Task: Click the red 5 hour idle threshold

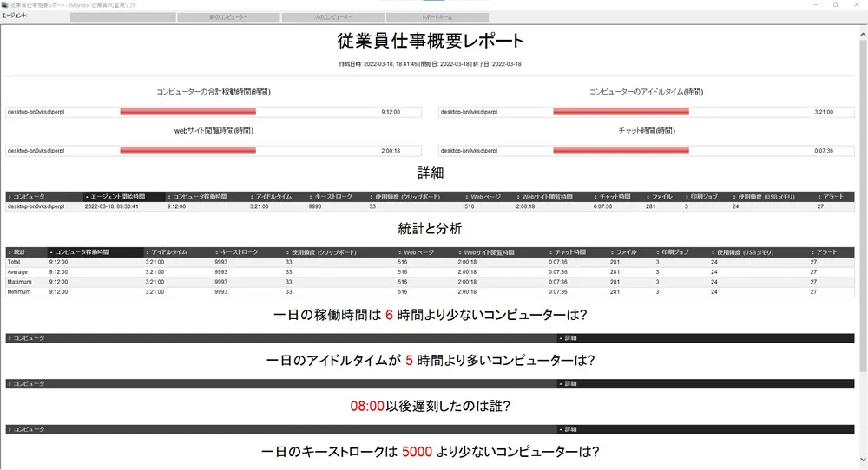Action: coord(409,361)
